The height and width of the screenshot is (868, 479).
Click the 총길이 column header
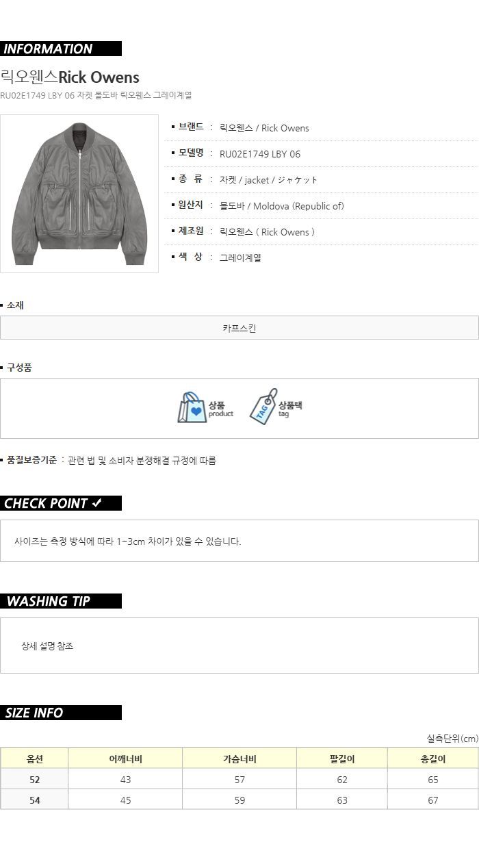(433, 758)
